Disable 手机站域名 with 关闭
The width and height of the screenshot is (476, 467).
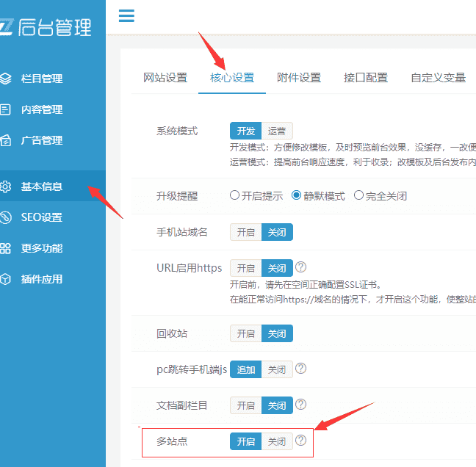(x=277, y=232)
